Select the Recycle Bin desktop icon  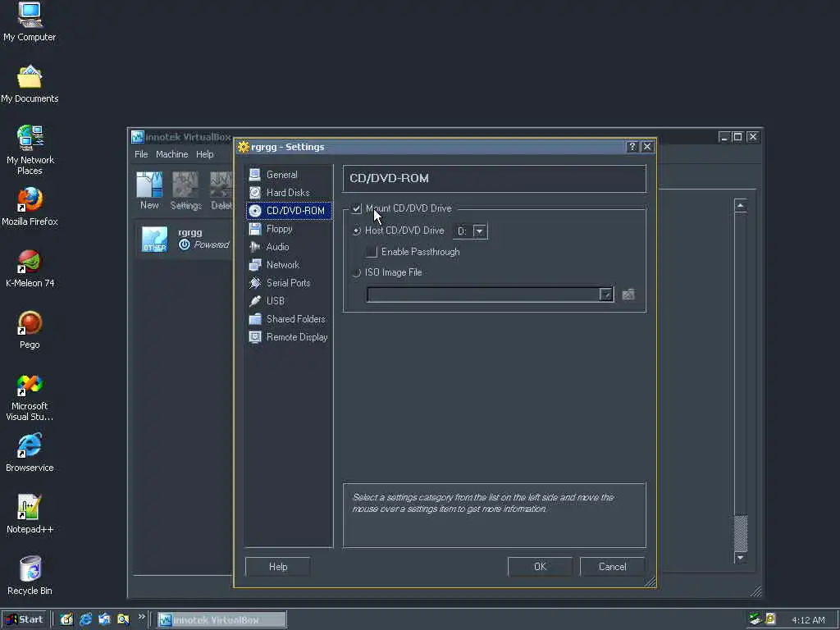pos(30,576)
